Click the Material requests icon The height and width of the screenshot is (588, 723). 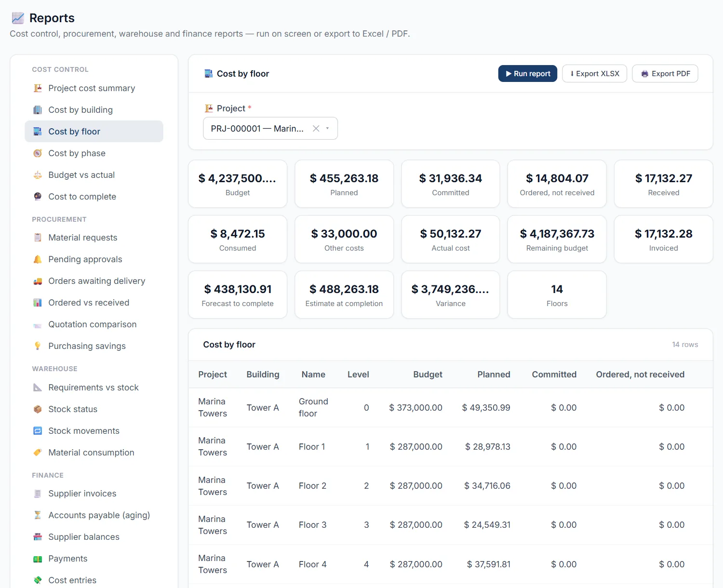click(38, 238)
